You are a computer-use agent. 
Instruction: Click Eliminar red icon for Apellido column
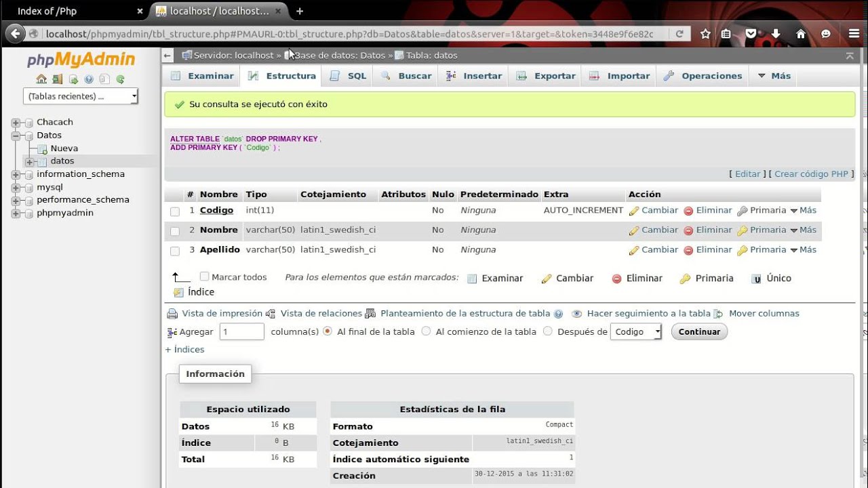click(x=688, y=250)
